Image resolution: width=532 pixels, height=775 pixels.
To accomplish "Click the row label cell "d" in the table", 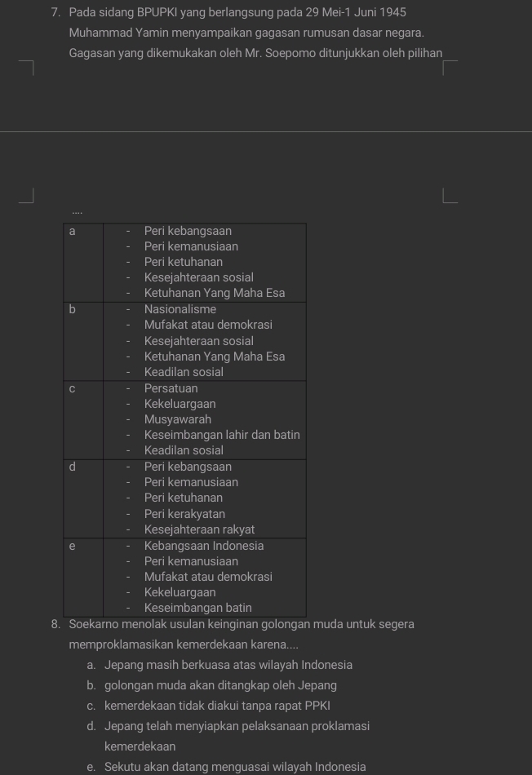I will (83, 498).
